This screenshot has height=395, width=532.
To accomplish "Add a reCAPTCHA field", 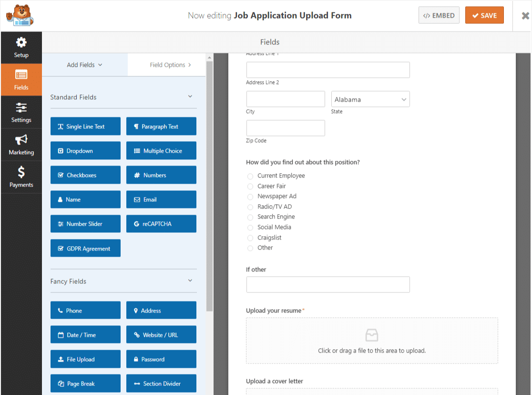I will coord(161,224).
